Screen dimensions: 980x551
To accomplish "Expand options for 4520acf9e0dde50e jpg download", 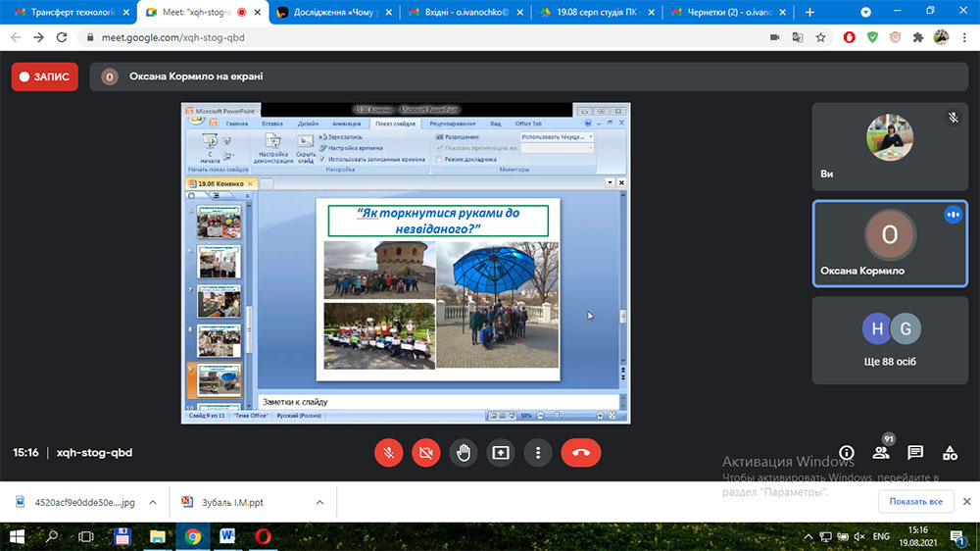I will click(x=153, y=502).
